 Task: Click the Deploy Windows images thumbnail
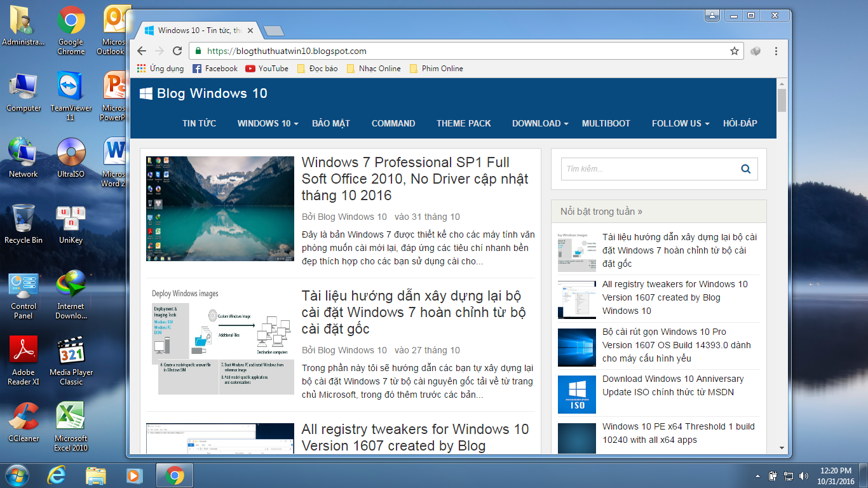220,341
